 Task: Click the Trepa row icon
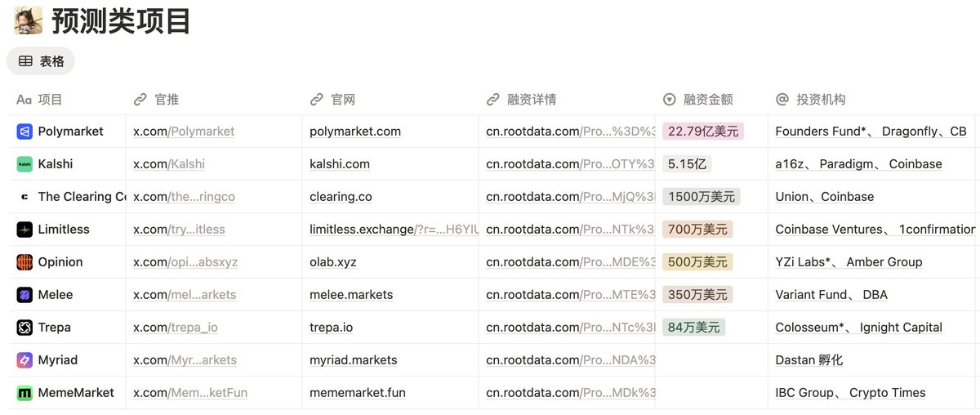[24, 328]
